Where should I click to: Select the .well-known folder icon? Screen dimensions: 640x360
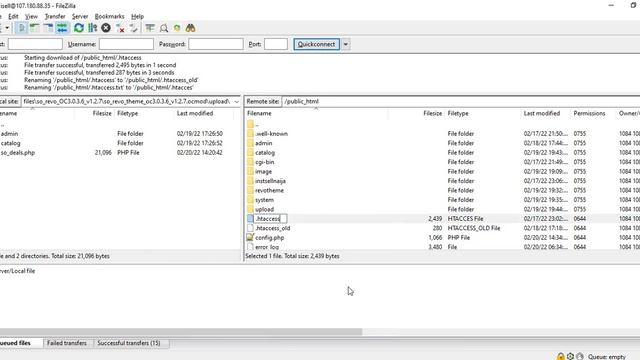(x=250, y=133)
